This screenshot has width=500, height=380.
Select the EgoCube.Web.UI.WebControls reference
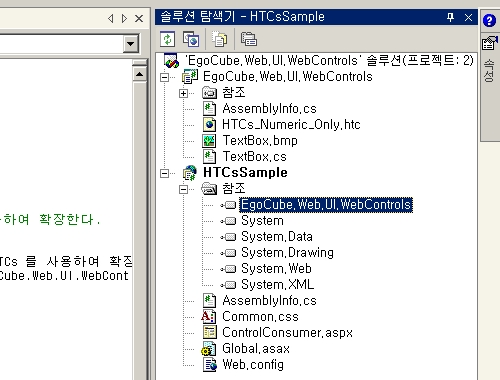(326, 205)
